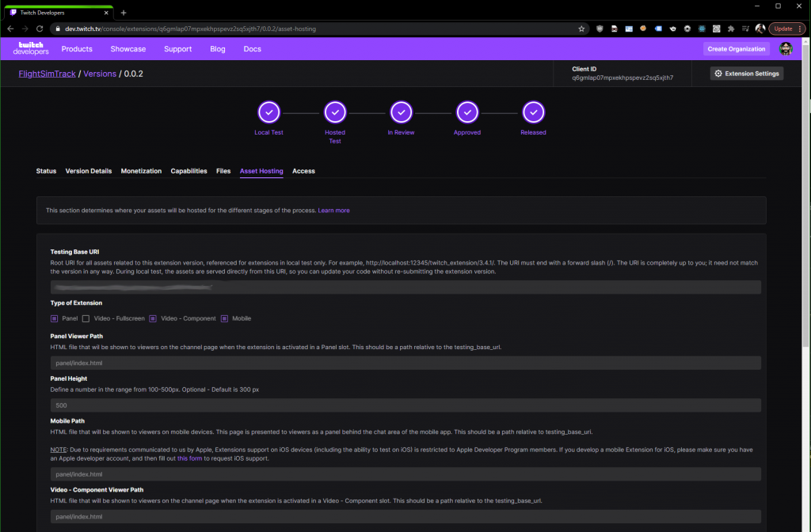Viewport: 811px width, 532px height.
Task: Go back with browser back arrow
Action: (10, 29)
